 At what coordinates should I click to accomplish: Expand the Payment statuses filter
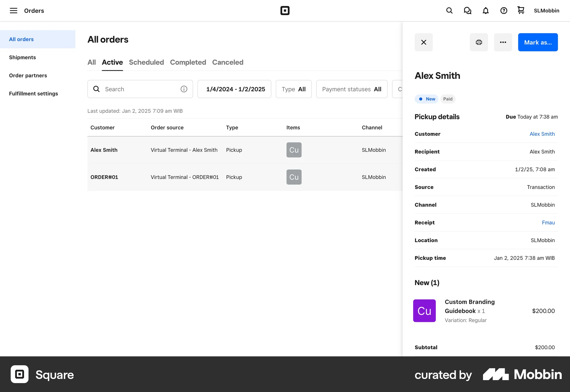tap(351, 89)
